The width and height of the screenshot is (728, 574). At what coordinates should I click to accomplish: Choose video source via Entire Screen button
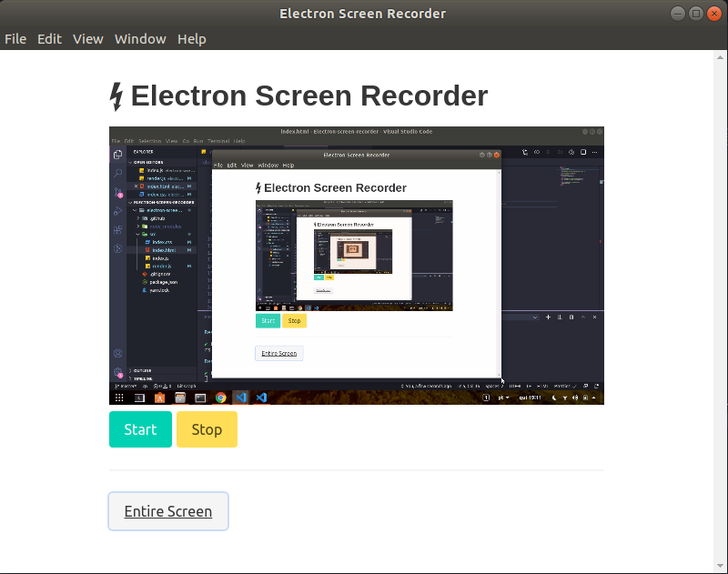[x=168, y=511]
